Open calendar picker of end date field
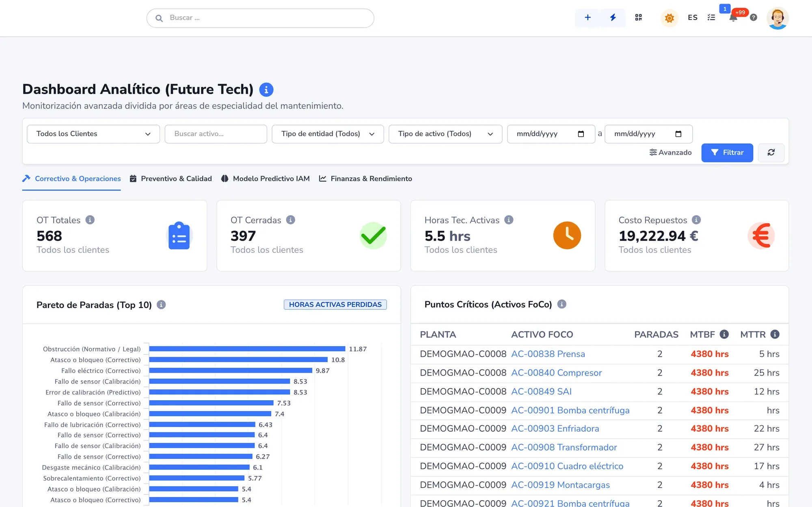Screen dimensions: 812x507 (x=678, y=134)
